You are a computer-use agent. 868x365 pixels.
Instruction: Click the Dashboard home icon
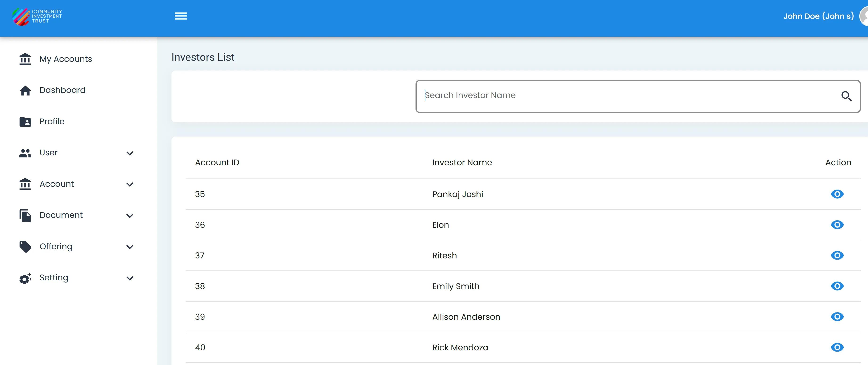tap(25, 90)
